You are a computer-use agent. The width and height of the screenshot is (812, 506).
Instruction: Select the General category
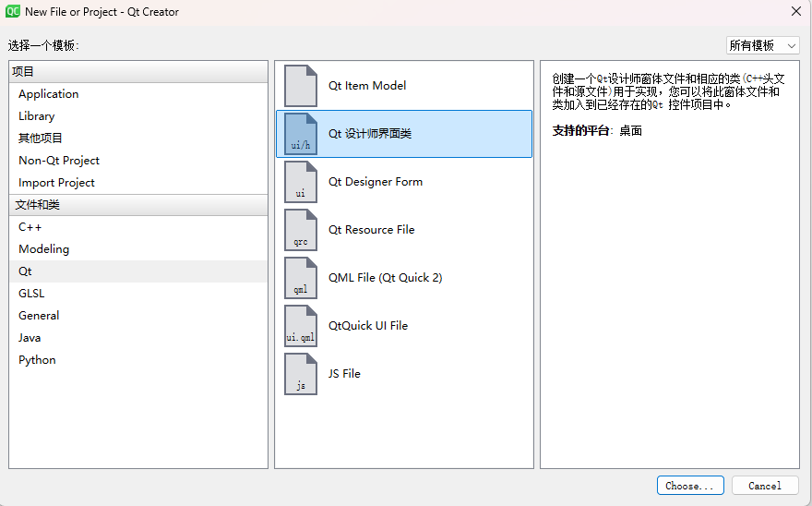[138, 315]
